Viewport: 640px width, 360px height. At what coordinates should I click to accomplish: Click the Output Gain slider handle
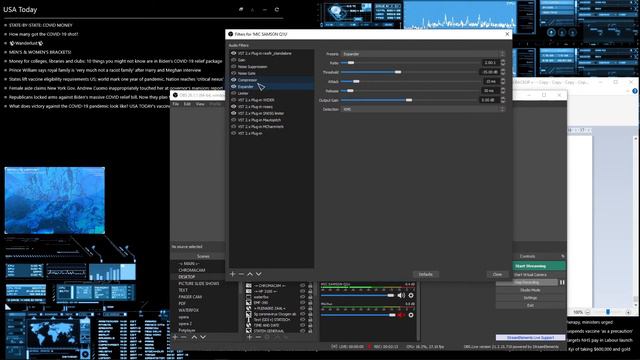[x=409, y=100]
